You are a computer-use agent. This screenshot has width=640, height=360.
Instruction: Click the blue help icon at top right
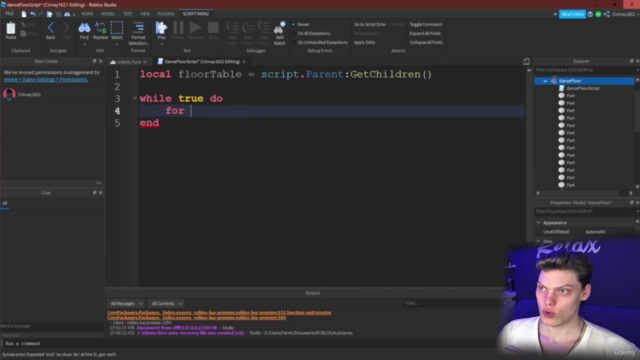pos(590,14)
